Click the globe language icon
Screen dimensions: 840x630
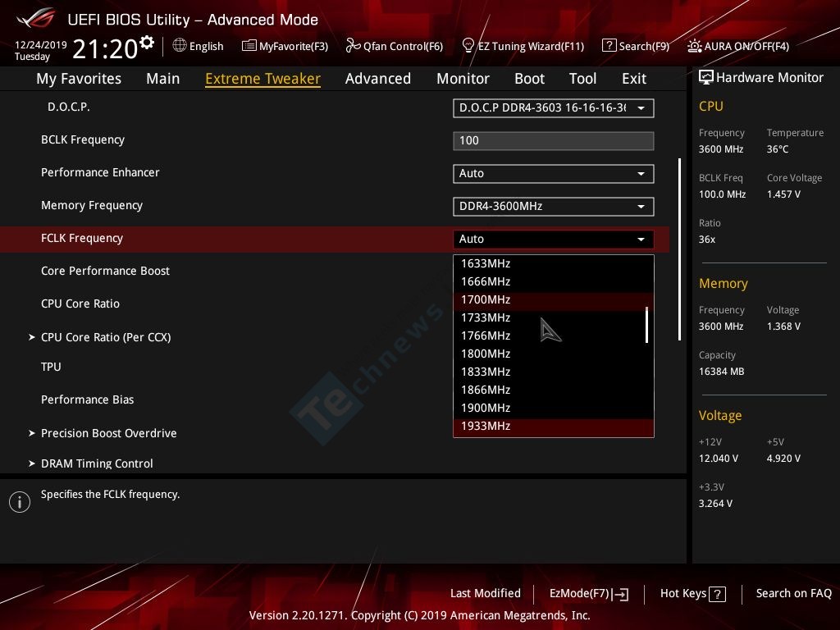[180, 46]
